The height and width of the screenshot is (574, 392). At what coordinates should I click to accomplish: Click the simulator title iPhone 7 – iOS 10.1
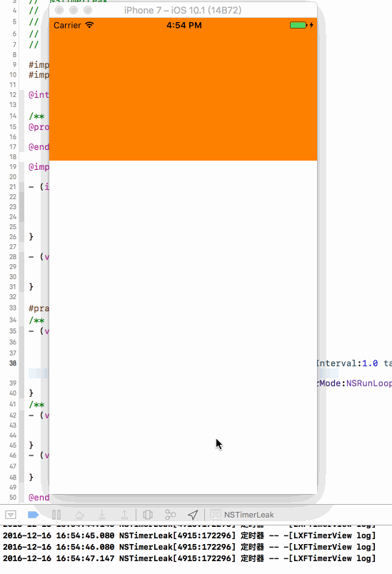click(183, 10)
